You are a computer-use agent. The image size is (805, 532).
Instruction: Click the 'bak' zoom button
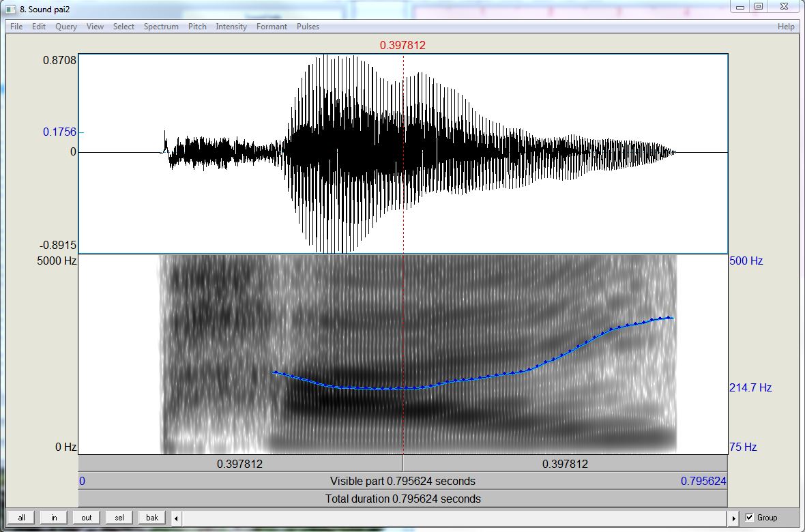click(x=152, y=518)
